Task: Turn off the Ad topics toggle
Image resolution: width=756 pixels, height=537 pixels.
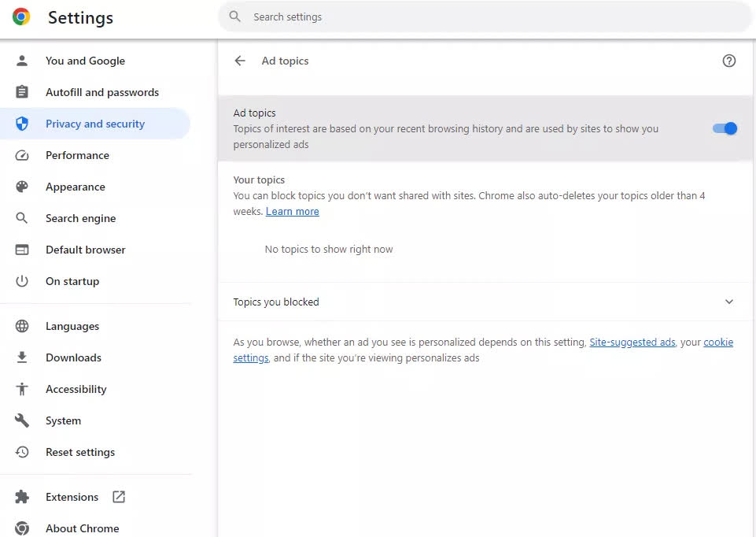Action: tap(725, 128)
